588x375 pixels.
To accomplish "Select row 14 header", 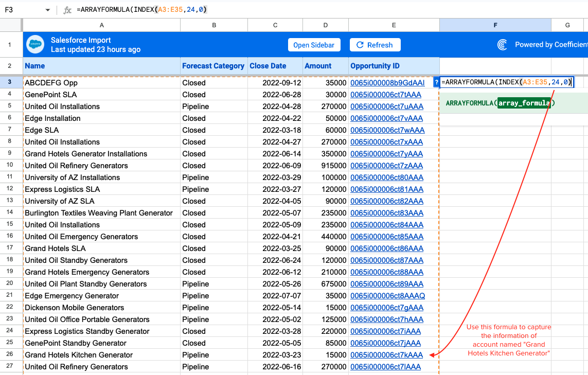I will [x=10, y=212].
